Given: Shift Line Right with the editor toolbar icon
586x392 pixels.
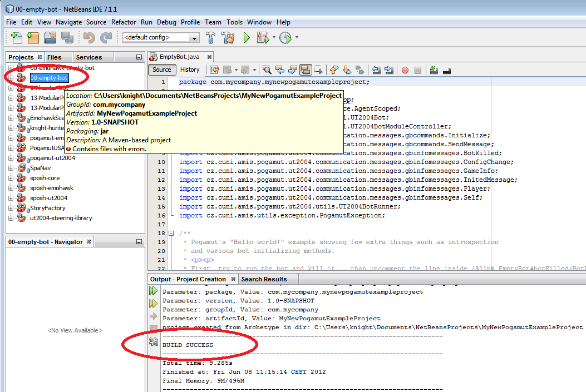Looking at the screenshot, I should coord(389,70).
